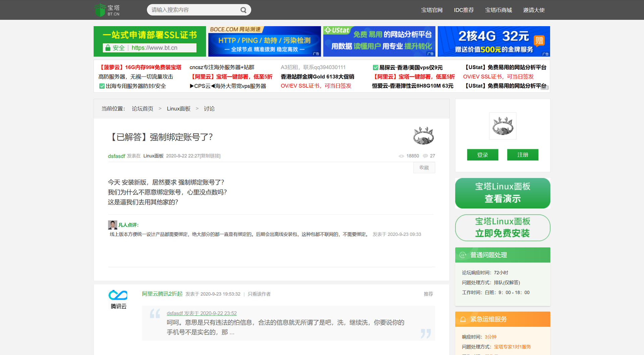644x355 pixels.
Task: Open the thread author's crown avatar
Action: tap(423, 136)
